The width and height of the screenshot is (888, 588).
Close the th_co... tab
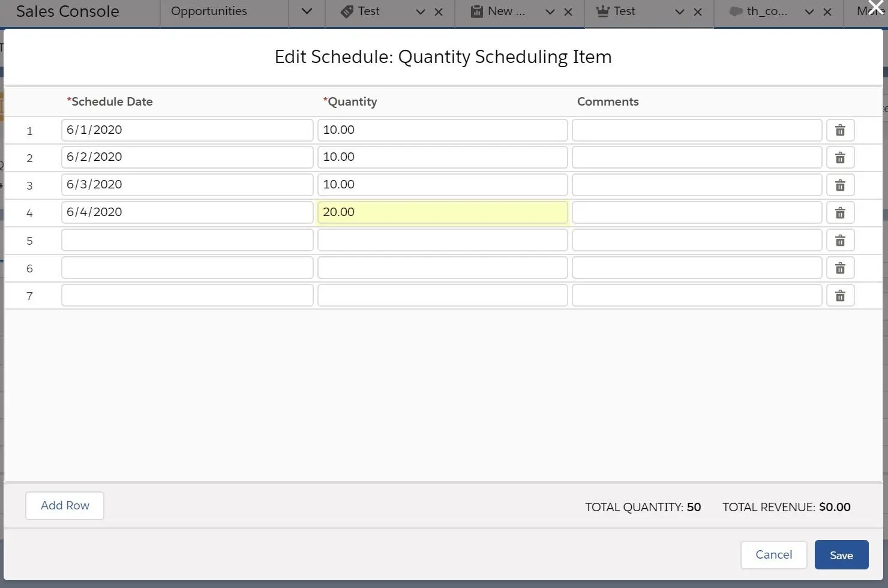point(827,12)
